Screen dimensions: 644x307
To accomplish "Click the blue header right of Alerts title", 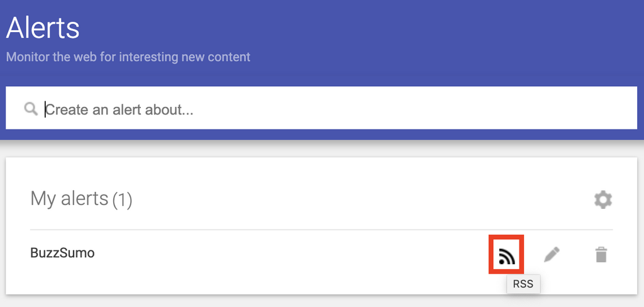I will tap(377, 31).
